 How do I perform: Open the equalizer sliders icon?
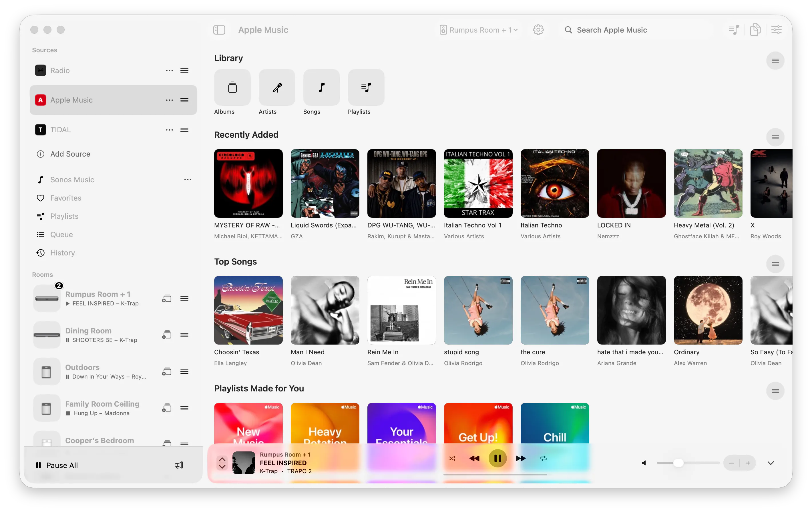[776, 30]
